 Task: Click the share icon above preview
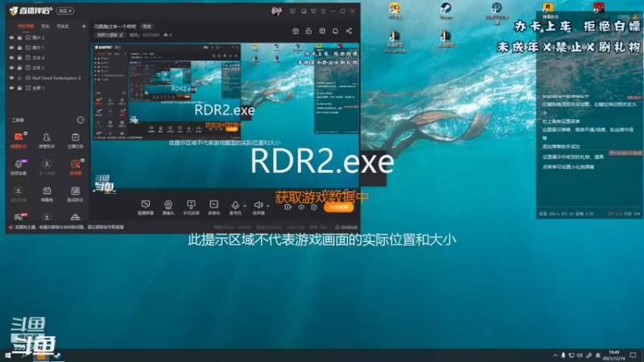pyautogui.click(x=349, y=31)
